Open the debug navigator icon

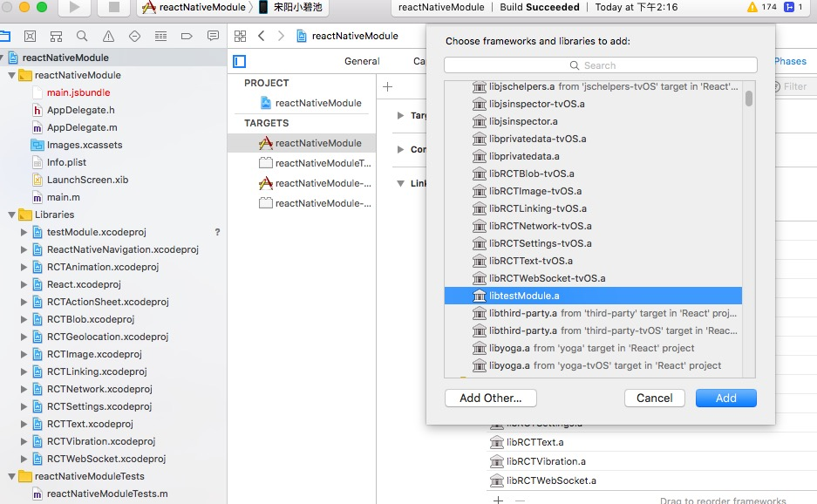tap(161, 36)
